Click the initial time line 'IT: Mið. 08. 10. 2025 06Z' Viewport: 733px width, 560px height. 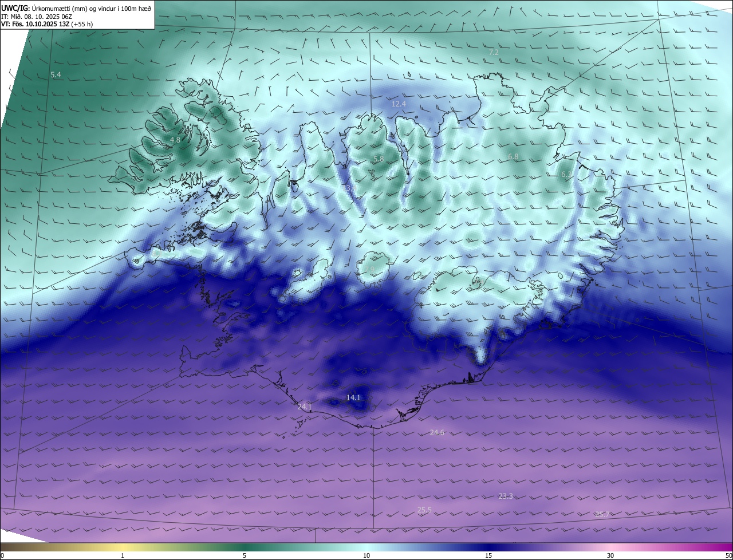click(37, 17)
